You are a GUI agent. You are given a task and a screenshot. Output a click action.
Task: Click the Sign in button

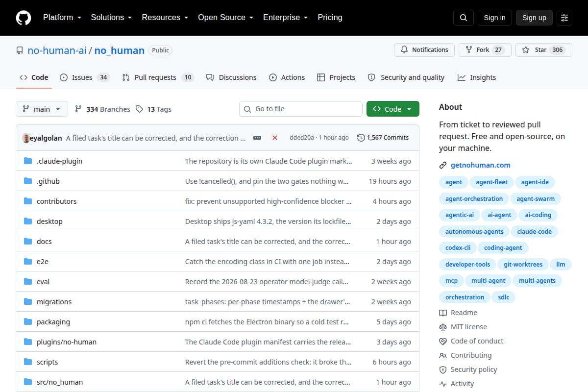pyautogui.click(x=494, y=18)
